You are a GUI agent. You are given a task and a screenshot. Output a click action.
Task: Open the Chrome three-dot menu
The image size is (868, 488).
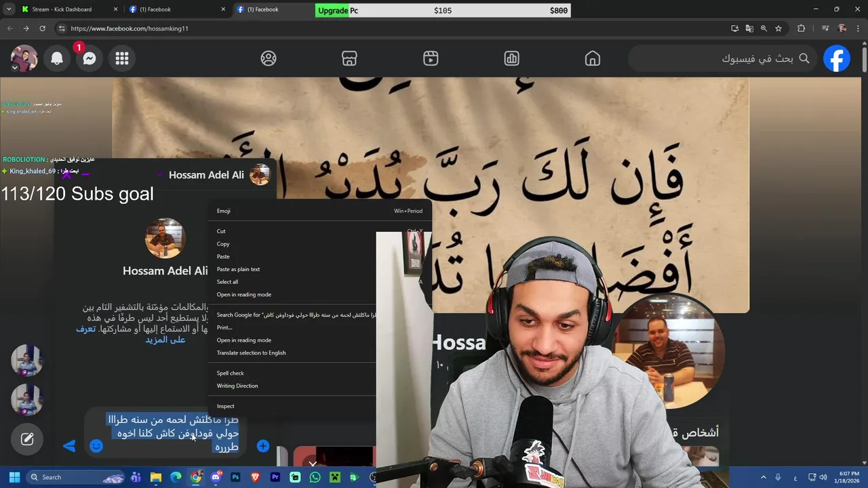pyautogui.click(x=859, y=28)
